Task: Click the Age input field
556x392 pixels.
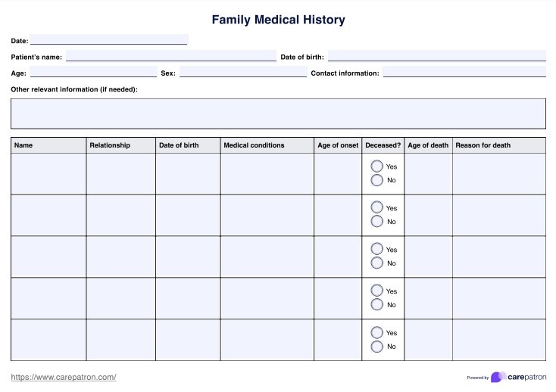Action: [x=92, y=73]
